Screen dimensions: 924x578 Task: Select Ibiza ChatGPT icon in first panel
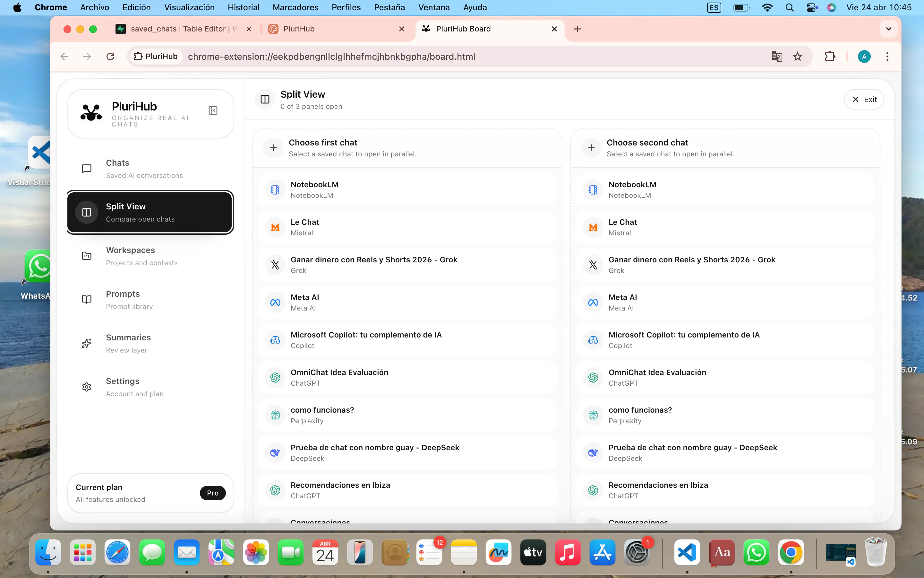point(275,490)
